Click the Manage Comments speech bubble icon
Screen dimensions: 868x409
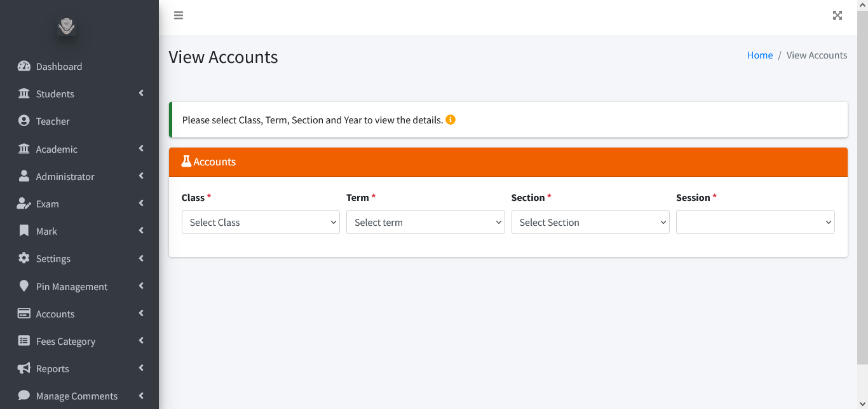[24, 396]
